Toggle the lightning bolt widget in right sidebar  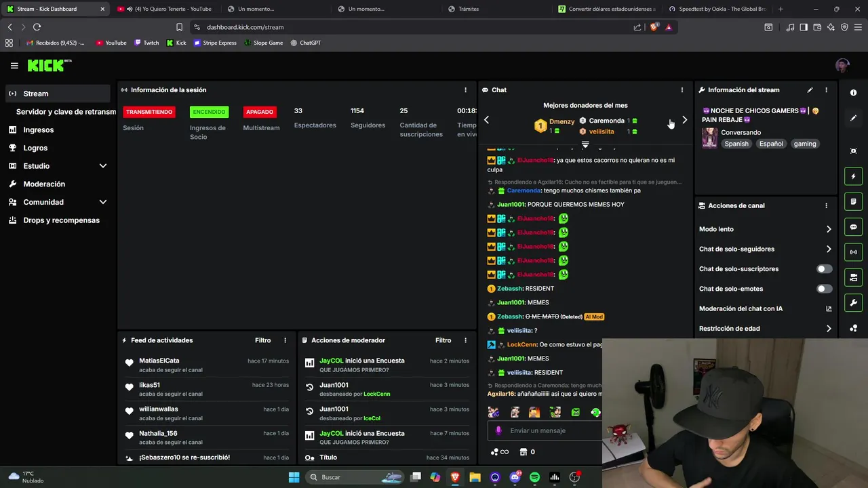pos(854,177)
